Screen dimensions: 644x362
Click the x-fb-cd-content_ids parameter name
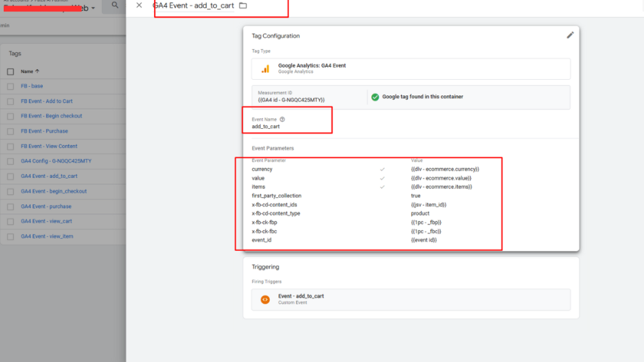click(x=274, y=205)
